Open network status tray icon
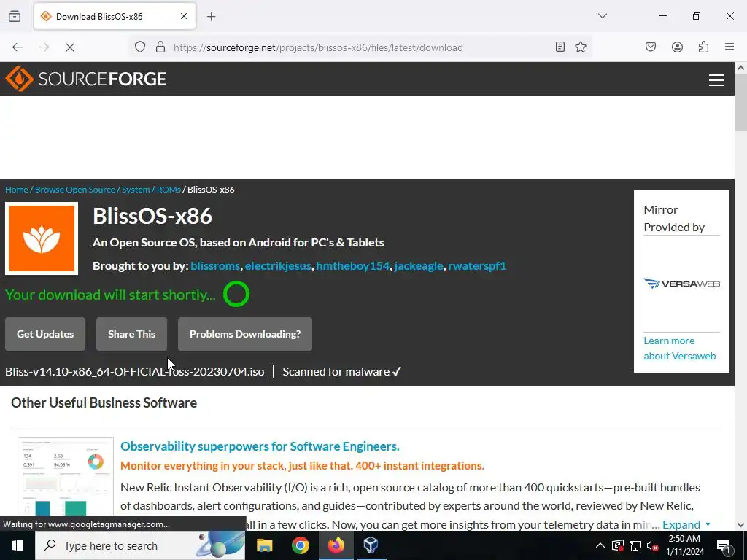The image size is (747, 560). 635,545
